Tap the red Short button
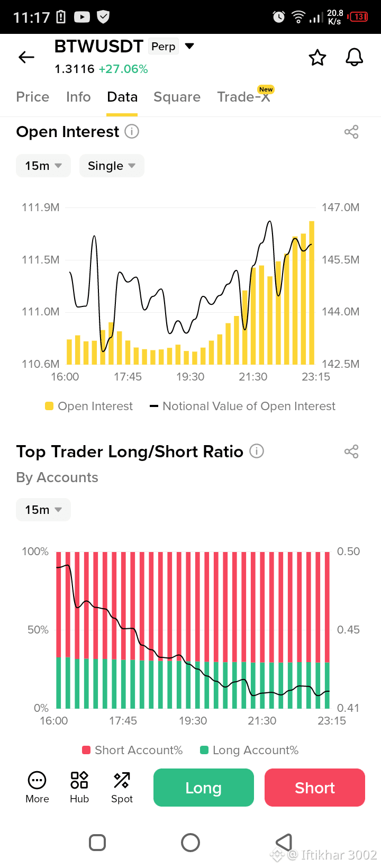The height and width of the screenshot is (868, 381). pos(315,788)
